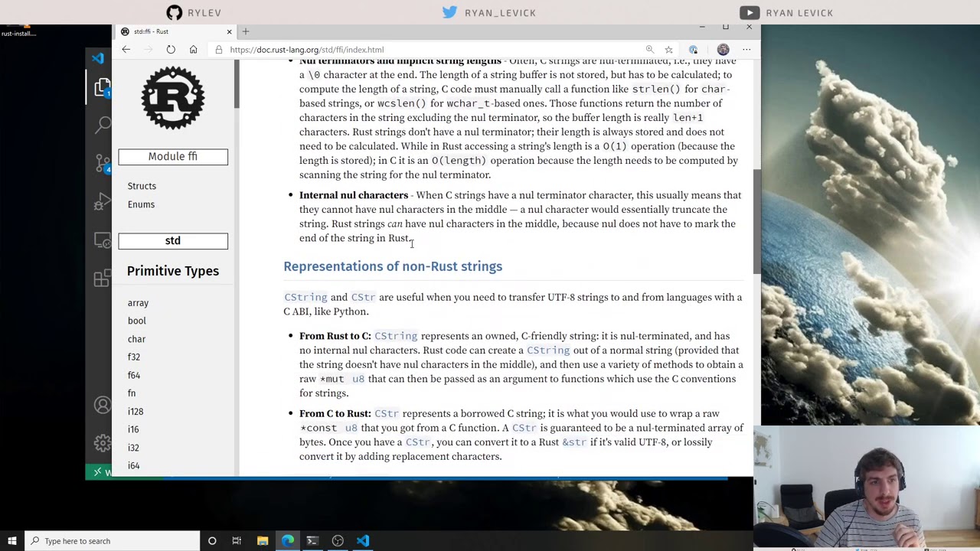This screenshot has width=980, height=551.
Task: Close the std::ffi - Rust tab
Action: coord(229,31)
